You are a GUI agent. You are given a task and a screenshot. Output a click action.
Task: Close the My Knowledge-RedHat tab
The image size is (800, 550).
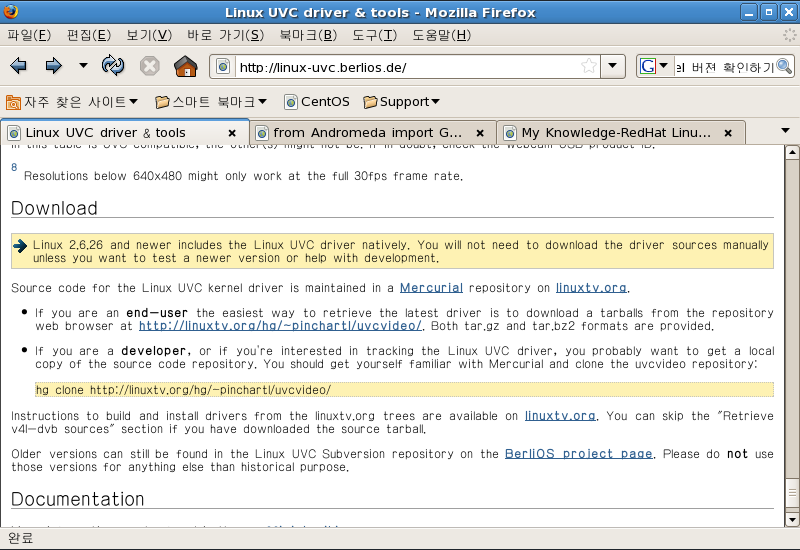coord(729,133)
